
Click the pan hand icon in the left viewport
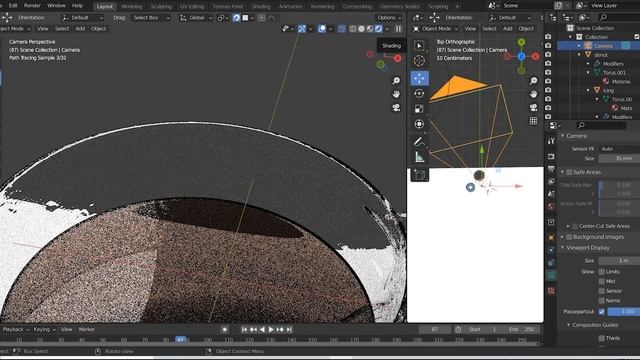[396, 94]
